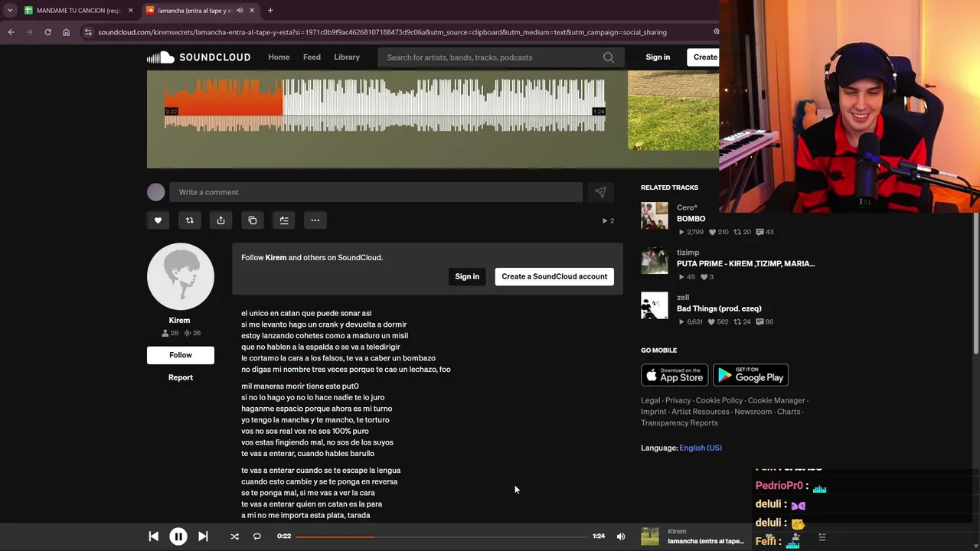980x551 pixels.
Task: Close the MANDAME TU CANCION tab
Action: coord(130,10)
